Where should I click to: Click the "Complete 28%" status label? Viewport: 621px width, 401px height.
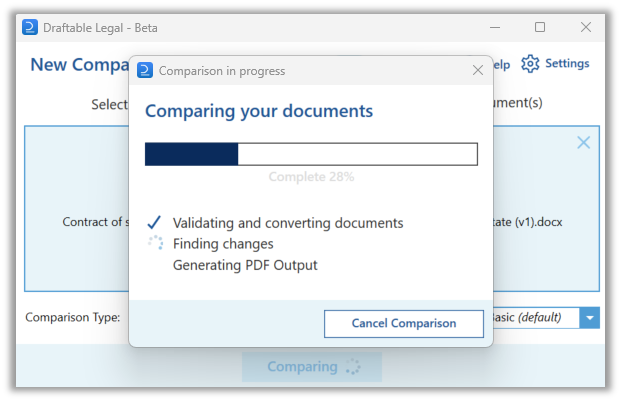click(311, 177)
